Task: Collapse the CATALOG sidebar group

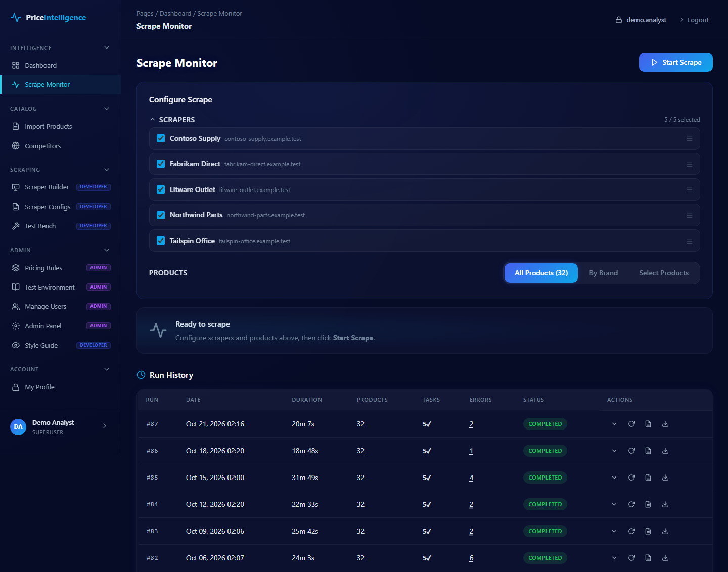Action: pyautogui.click(x=107, y=109)
